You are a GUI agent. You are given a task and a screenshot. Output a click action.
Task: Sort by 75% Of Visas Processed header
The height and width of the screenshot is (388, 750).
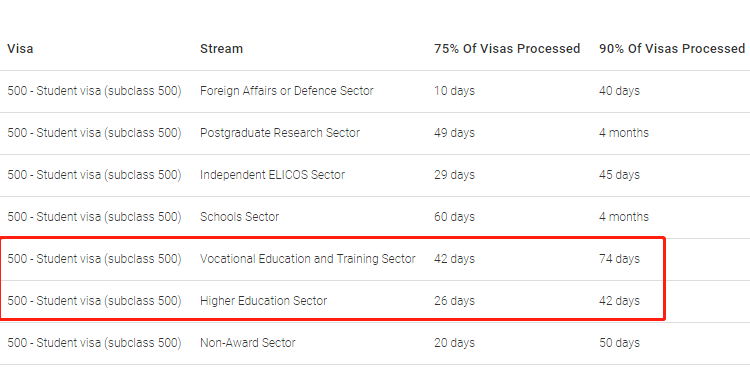tap(507, 49)
